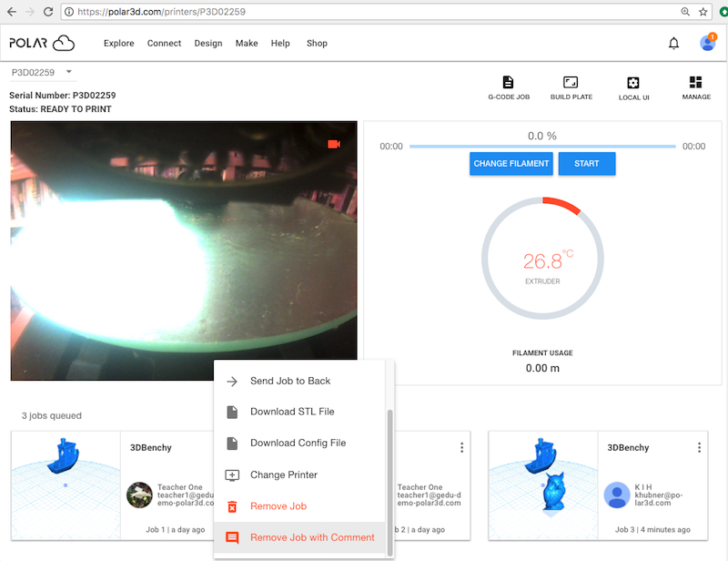Click Job 1 3DBenchy model thumbnail

point(66,485)
